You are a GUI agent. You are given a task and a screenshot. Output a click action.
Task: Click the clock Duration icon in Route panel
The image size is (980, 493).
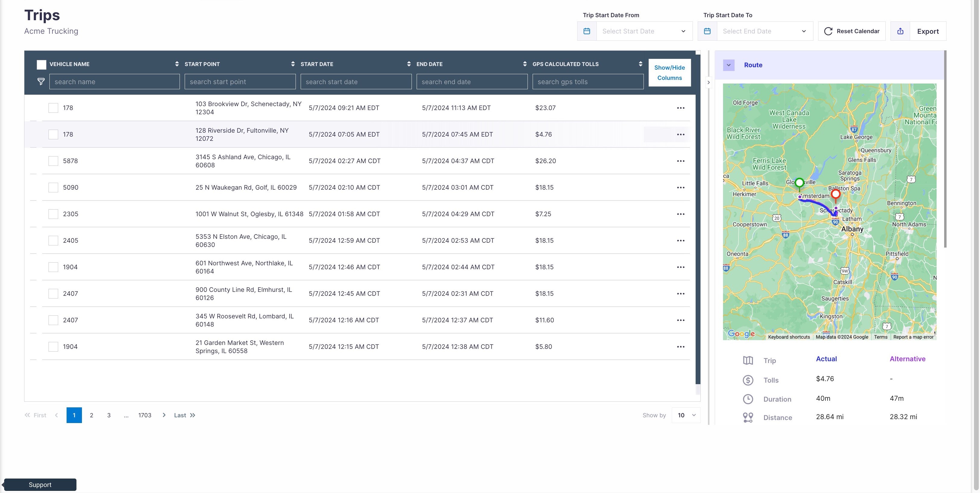pyautogui.click(x=747, y=399)
